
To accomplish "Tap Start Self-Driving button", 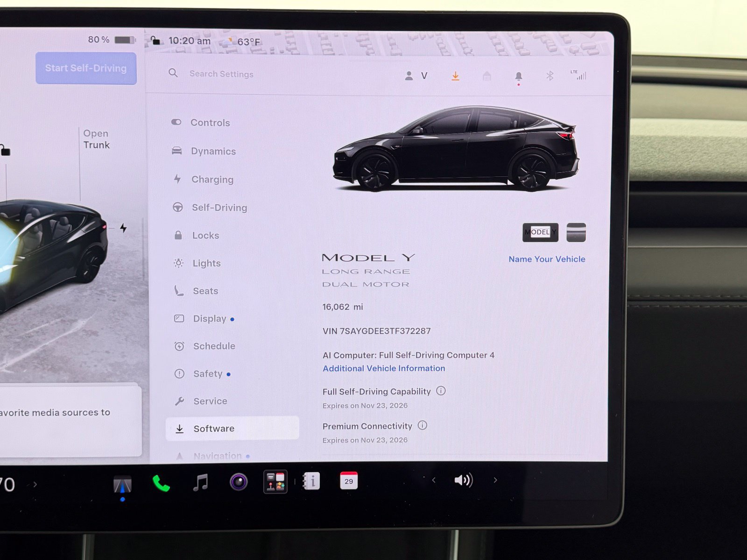I will pos(86,68).
